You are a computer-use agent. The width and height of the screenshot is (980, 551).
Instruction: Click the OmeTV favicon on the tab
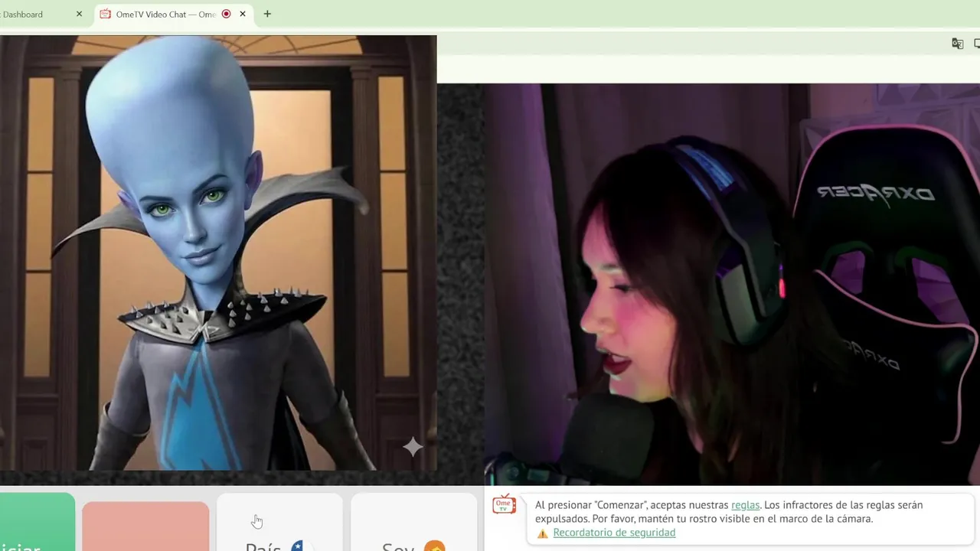pos(106,14)
